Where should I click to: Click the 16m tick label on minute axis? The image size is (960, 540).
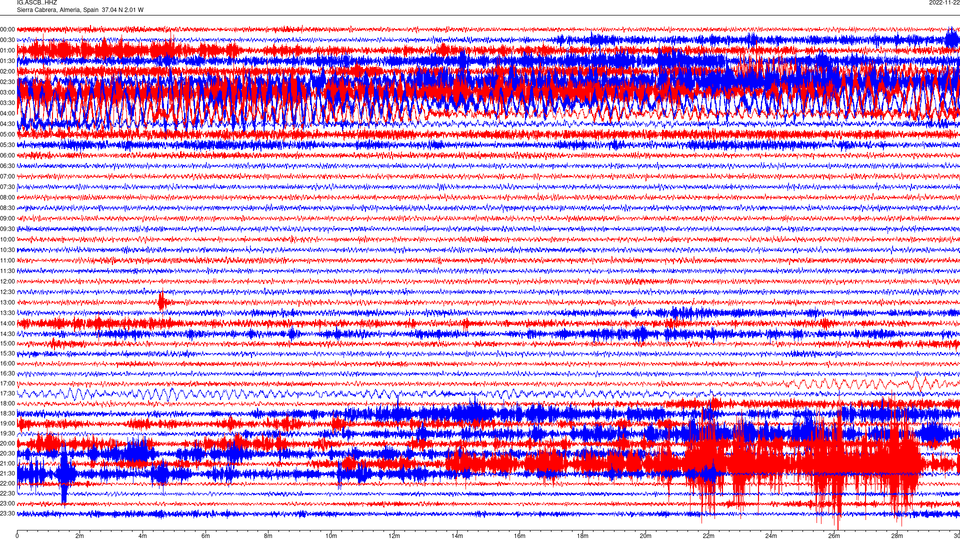pyautogui.click(x=520, y=536)
